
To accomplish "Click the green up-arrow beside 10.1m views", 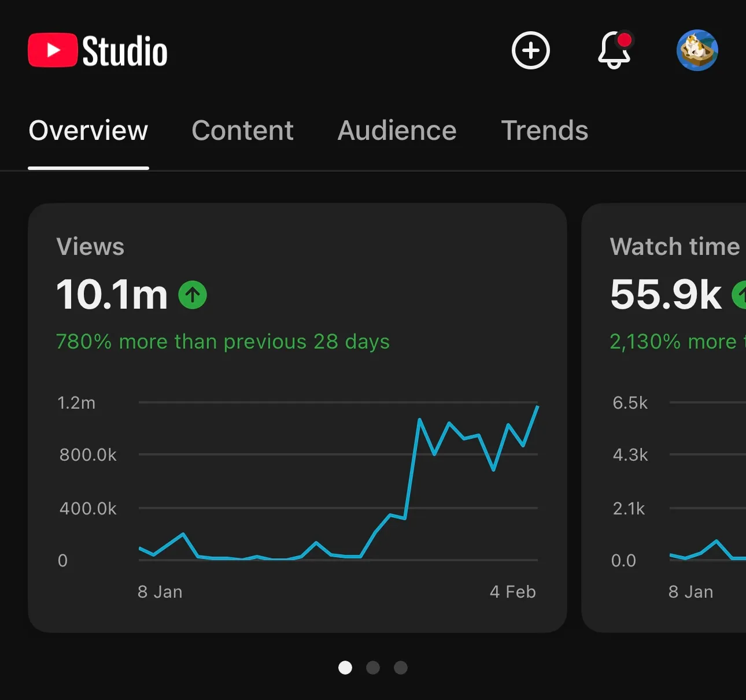I will coord(193,295).
